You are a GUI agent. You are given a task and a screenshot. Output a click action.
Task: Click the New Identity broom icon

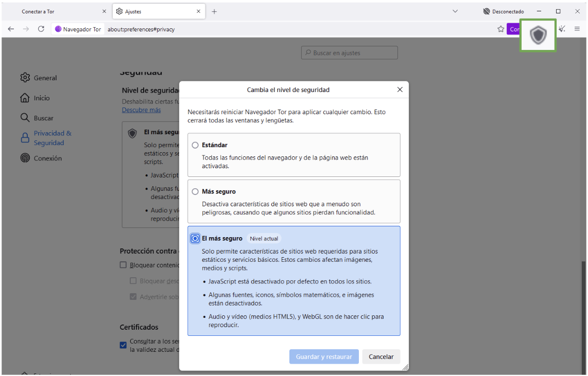pyautogui.click(x=562, y=29)
